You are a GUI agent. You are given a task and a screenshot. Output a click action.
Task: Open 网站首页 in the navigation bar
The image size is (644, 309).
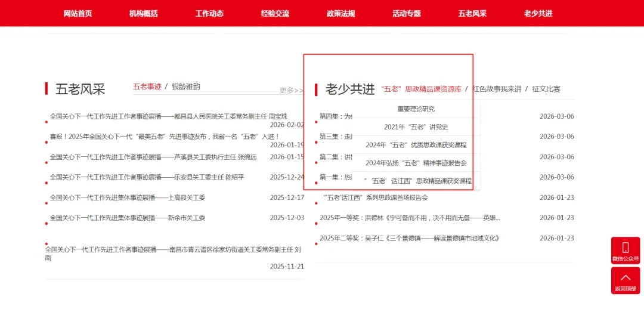(x=78, y=14)
